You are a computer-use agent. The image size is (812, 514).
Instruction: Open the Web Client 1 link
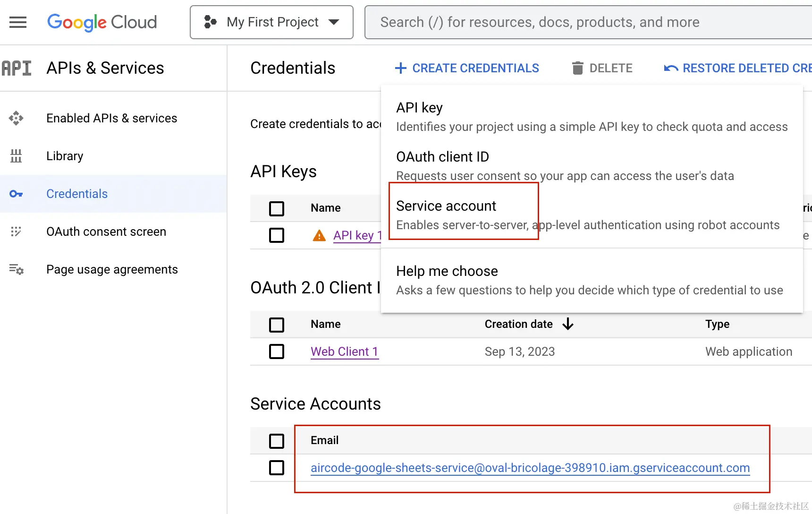click(x=344, y=351)
